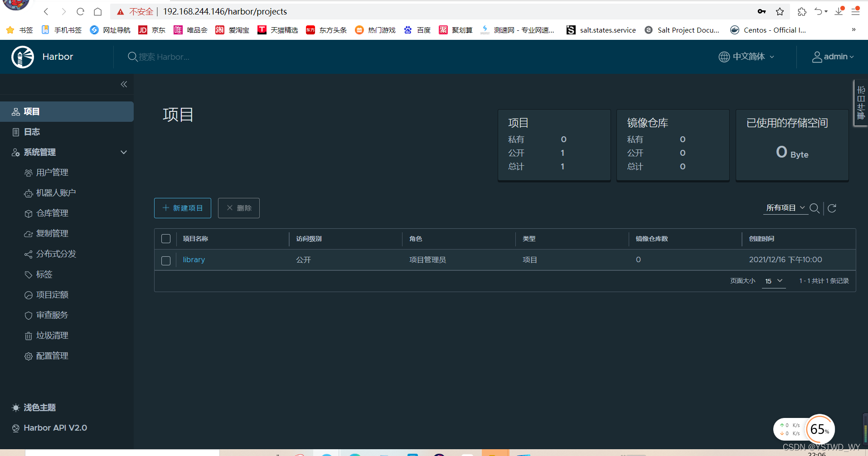Click the admin user avatar icon
The width and height of the screenshot is (868, 456).
point(817,57)
